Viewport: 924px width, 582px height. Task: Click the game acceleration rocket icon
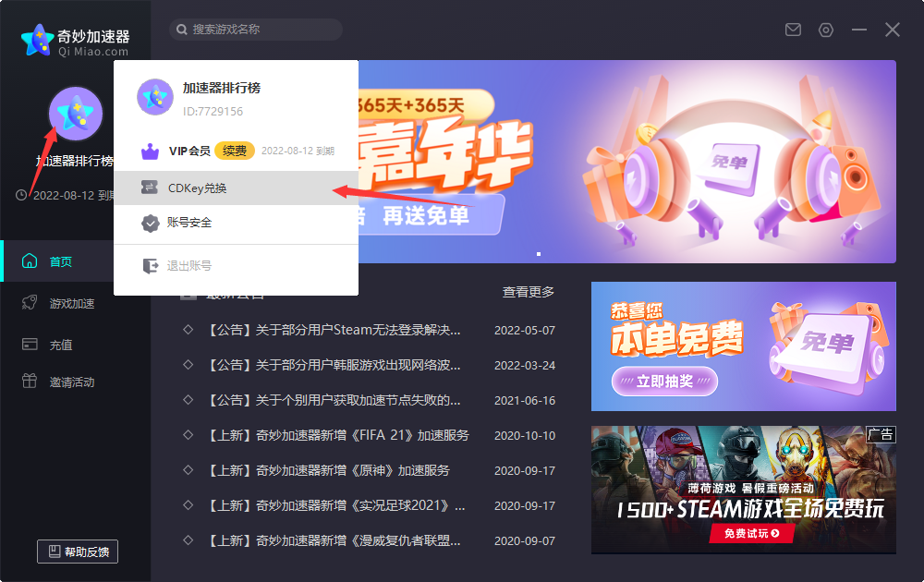pyautogui.click(x=30, y=303)
